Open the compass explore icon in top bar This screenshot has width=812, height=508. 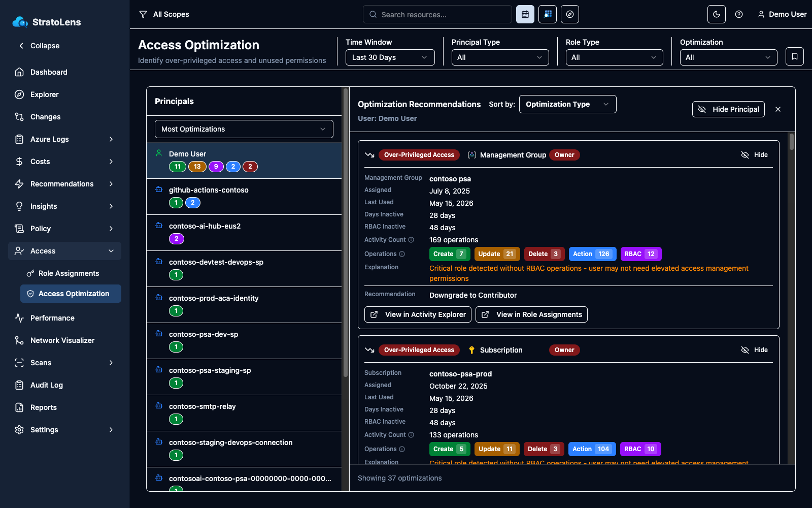point(570,14)
